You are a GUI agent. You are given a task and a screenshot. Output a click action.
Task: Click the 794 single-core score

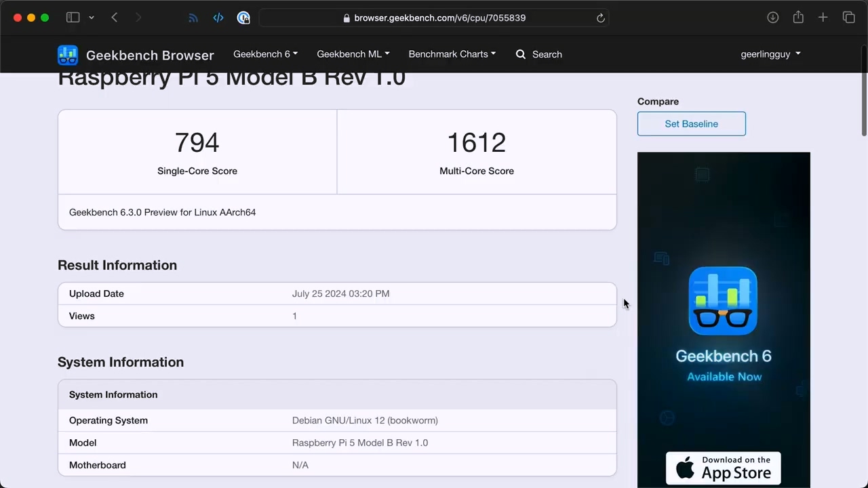click(x=197, y=142)
